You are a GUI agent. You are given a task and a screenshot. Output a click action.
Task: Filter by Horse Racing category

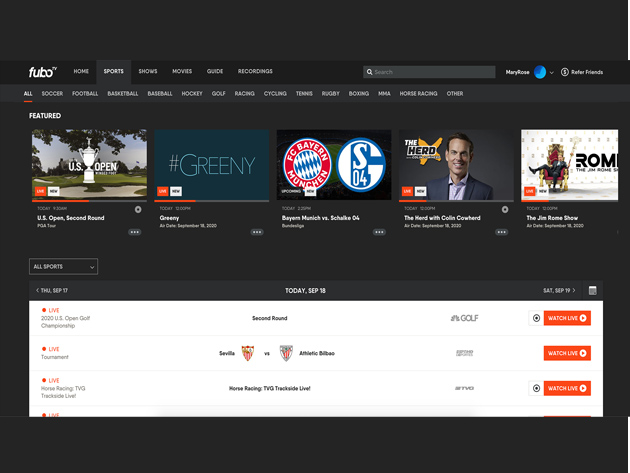coord(418,94)
